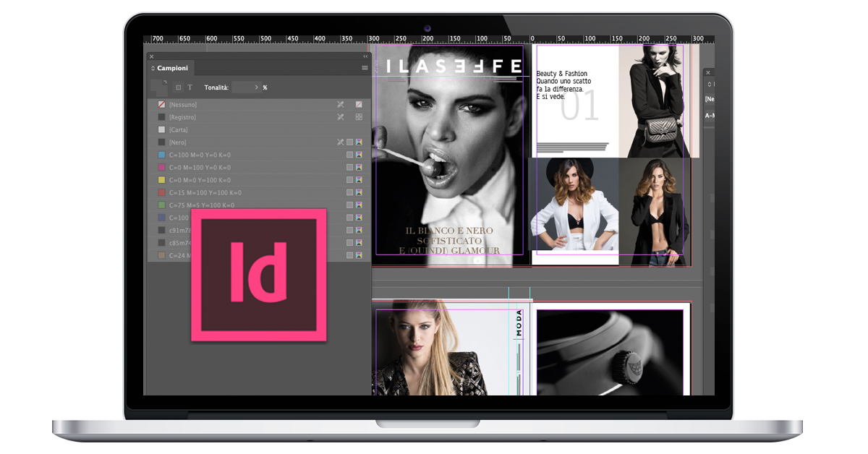Click process color icon on the C=24 swatch row
Image resolution: width=868 pixels, height=454 pixels.
(349, 255)
